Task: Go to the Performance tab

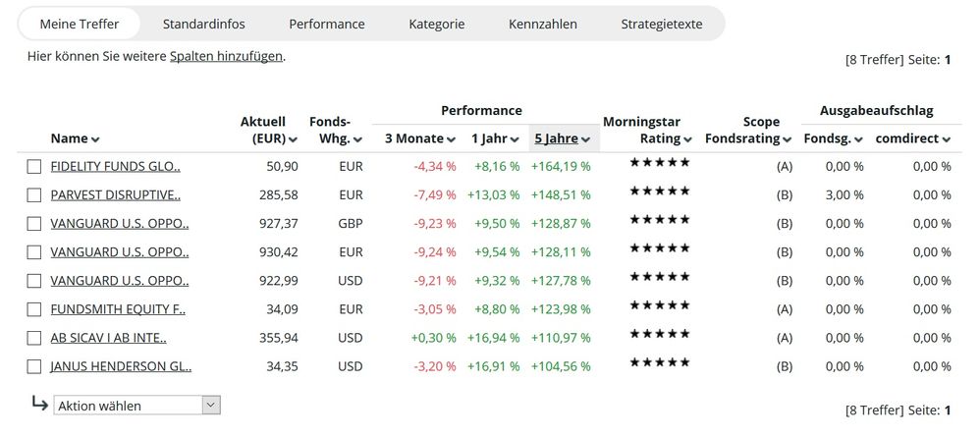Action: coord(327,24)
